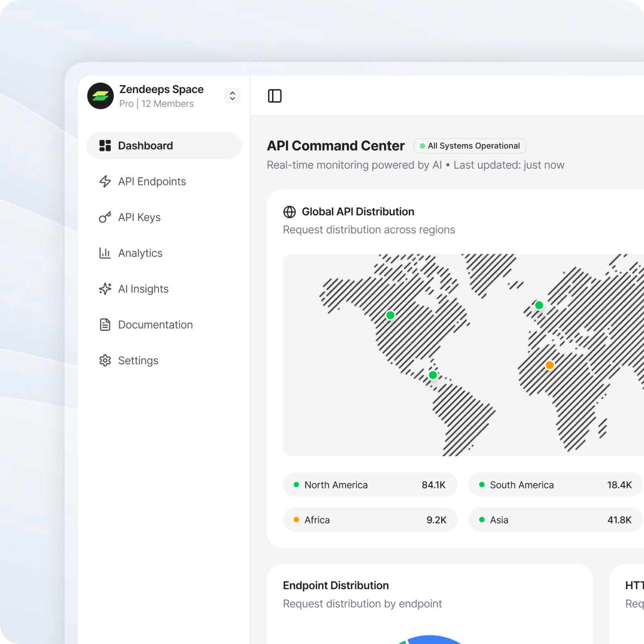The width and height of the screenshot is (644, 644).
Task: Select the AI Insights sparkle icon
Action: 105,288
